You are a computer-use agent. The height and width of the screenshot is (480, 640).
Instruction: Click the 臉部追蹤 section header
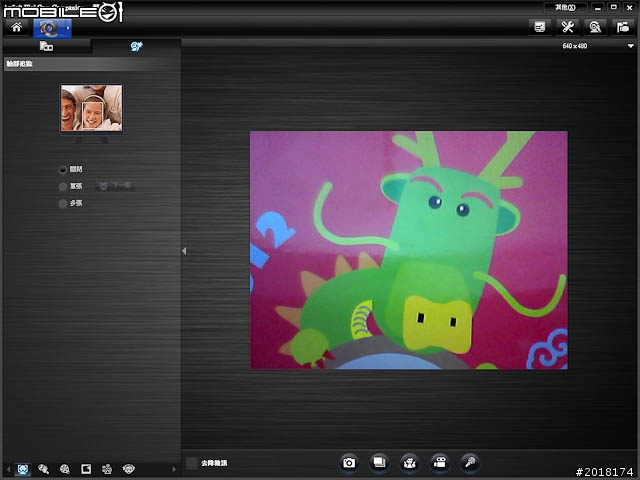pyautogui.click(x=92, y=64)
